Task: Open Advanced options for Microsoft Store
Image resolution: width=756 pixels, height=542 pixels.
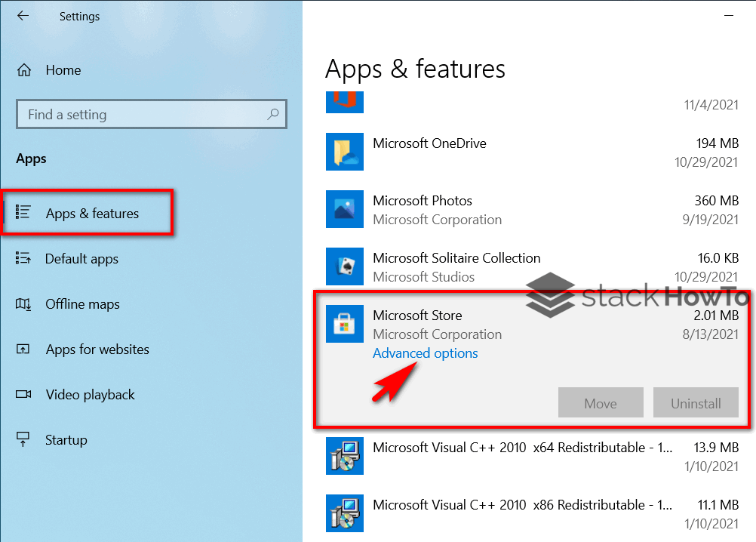Action: (x=426, y=353)
